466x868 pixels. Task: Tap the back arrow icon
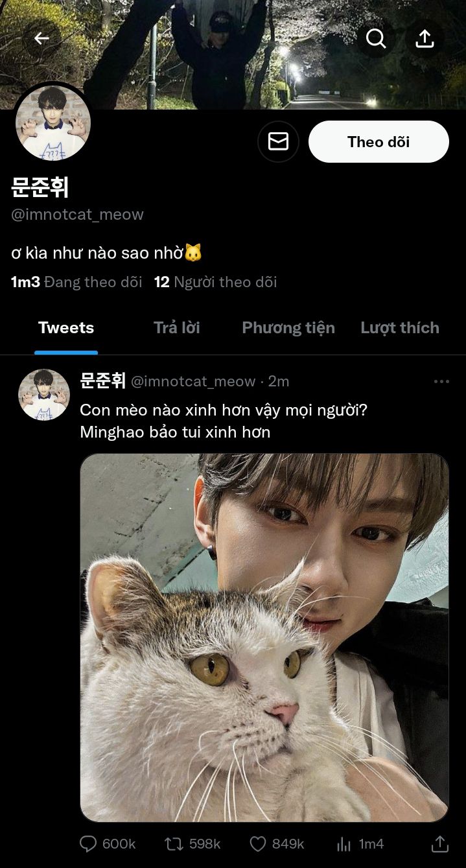[x=41, y=39]
